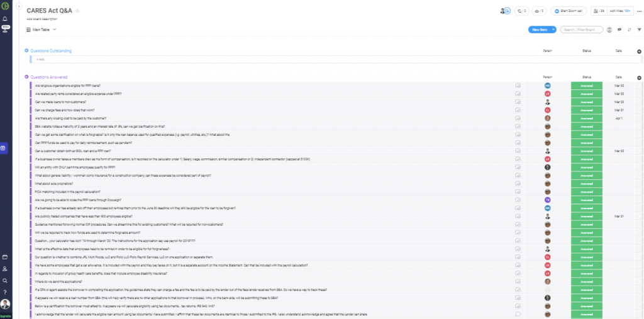Open conversation for religious organizations question
644x319 pixels.
pyautogui.click(x=518, y=85)
